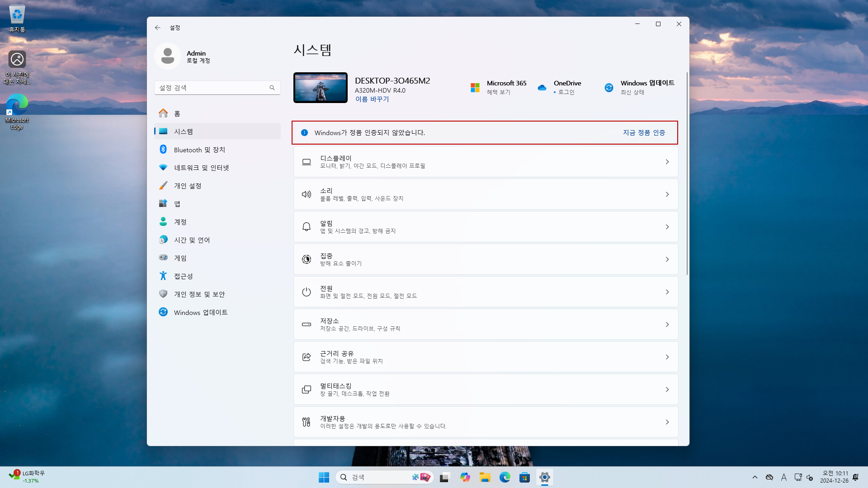Open Bluetooth 및 장치 settings in sidebar

199,149
